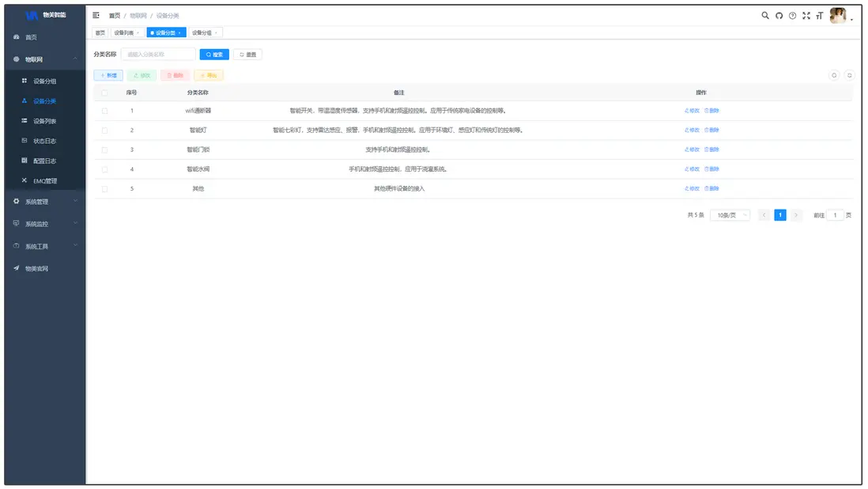Go to previous page arrow
Viewport: 868px width, 489px height.
764,215
